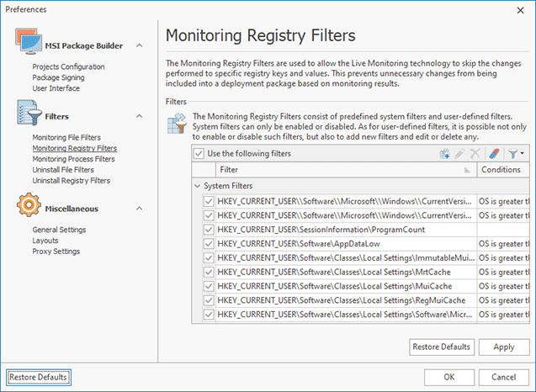Viewport: 536px width, 392px height.
Task: Uncheck the Software\AppDataLow filter checkbox
Action: pyautogui.click(x=209, y=244)
